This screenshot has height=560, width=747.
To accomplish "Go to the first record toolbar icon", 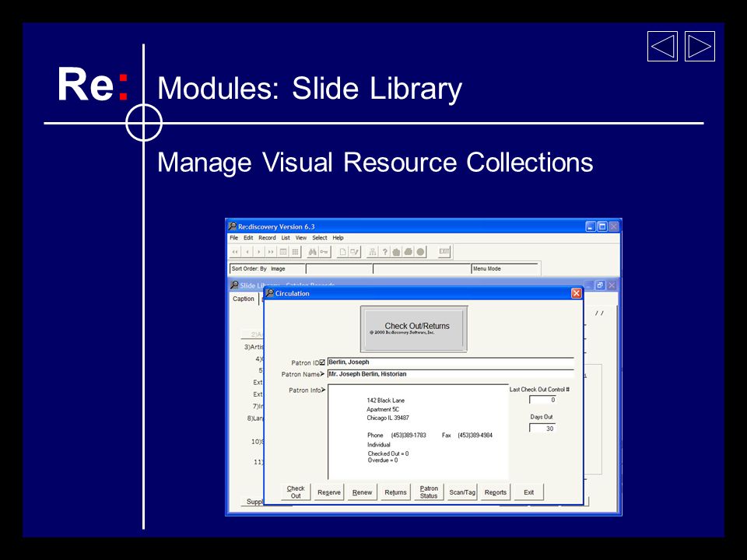I will pos(235,252).
